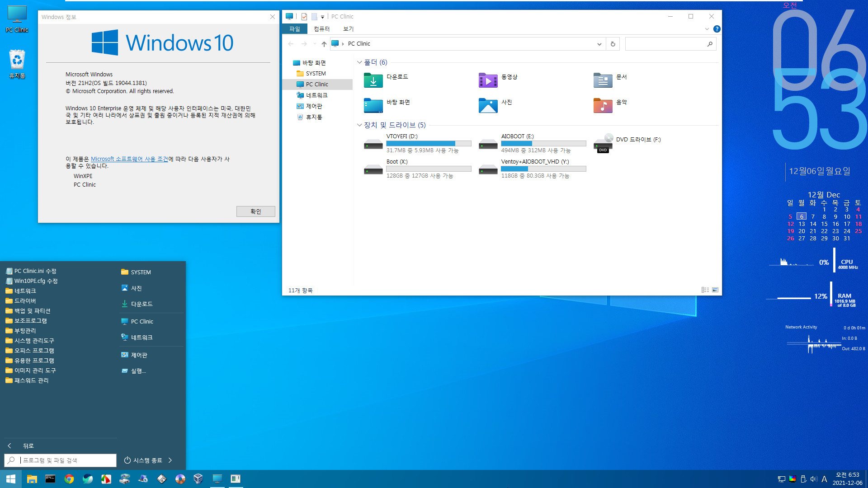
Task: Click the Explorer search box
Action: pos(670,44)
